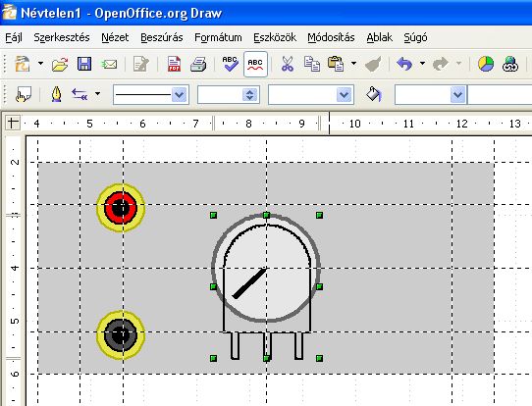Open the Paste options dropdown arrow
Screen dimensions: 532x406
click(353, 64)
